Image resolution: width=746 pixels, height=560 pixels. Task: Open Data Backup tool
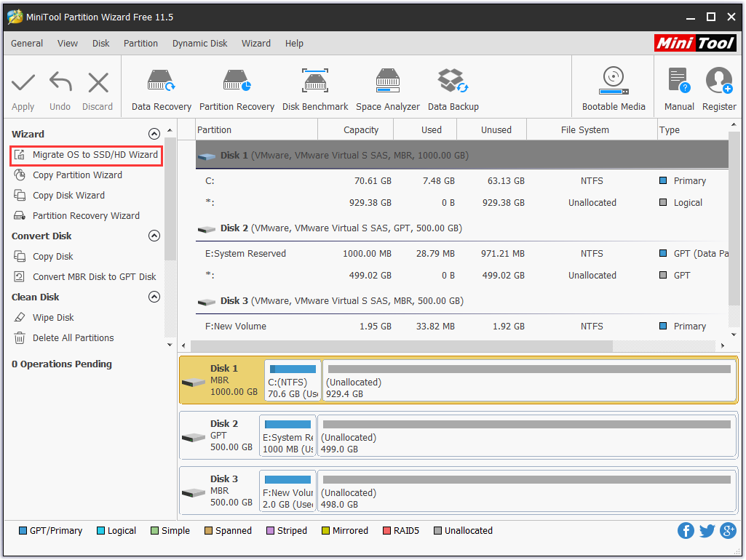pyautogui.click(x=453, y=90)
